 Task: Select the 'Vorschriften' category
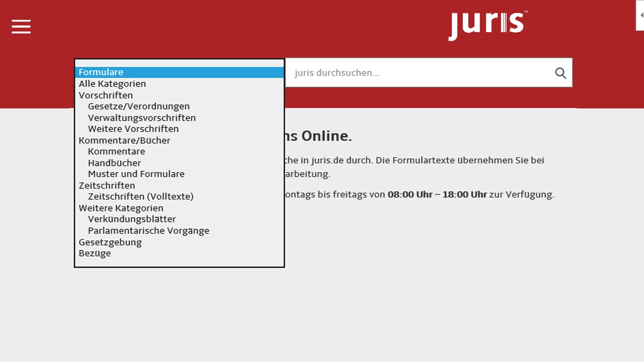pos(180,95)
